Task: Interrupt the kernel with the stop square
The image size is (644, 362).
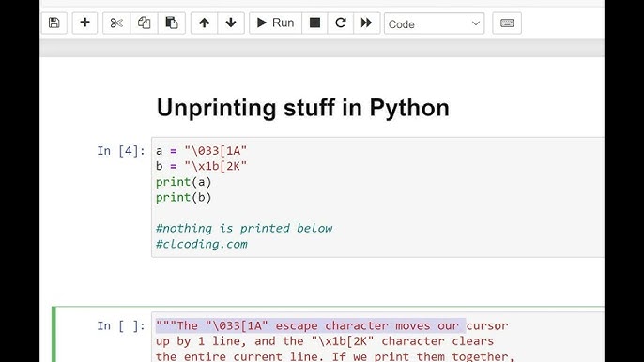Action: 315,23
